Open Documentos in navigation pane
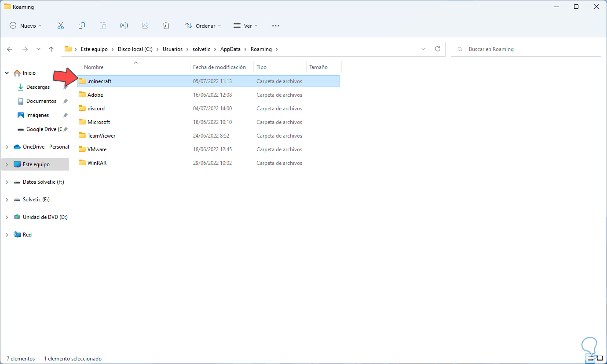The image size is (607, 364). pos(41,101)
